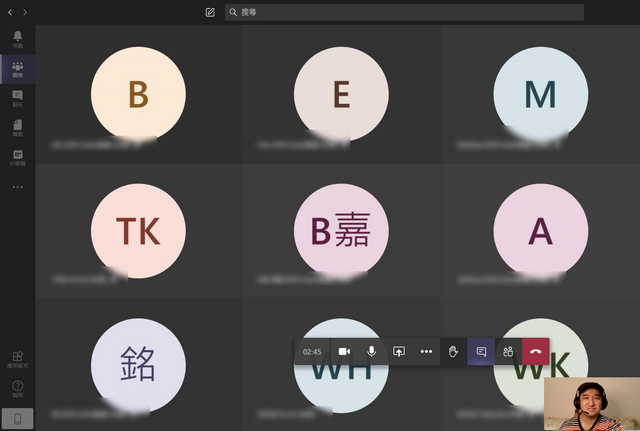Image resolution: width=640 pixels, height=431 pixels.
Task: Open the Activity (活動) bell
Action: point(17,38)
